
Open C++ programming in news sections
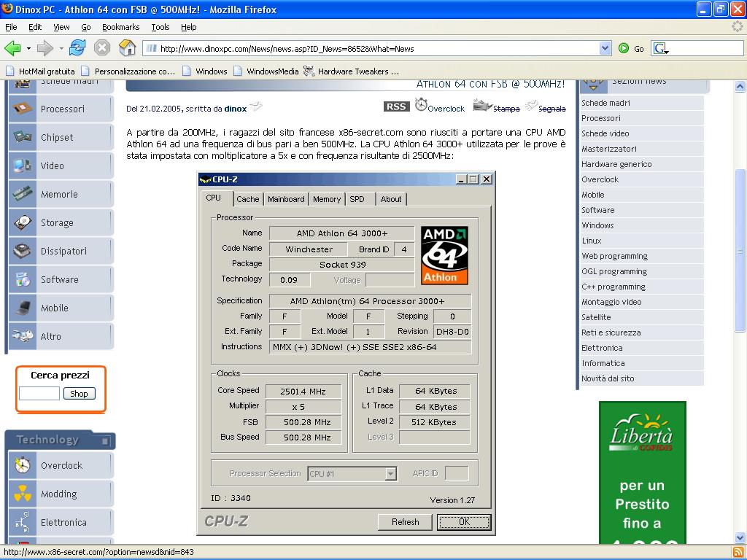point(613,287)
